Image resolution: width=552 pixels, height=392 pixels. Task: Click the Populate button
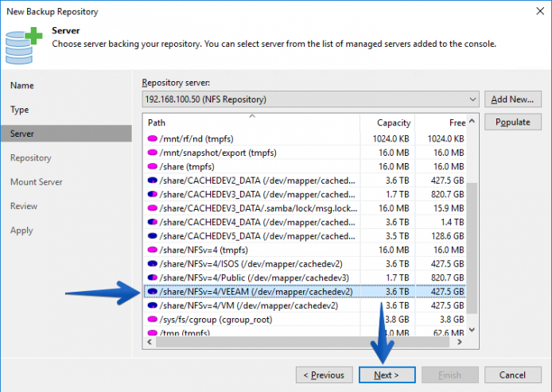512,122
